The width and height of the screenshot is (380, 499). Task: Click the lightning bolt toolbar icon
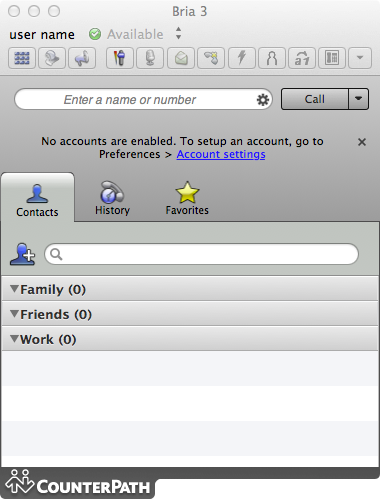242,58
